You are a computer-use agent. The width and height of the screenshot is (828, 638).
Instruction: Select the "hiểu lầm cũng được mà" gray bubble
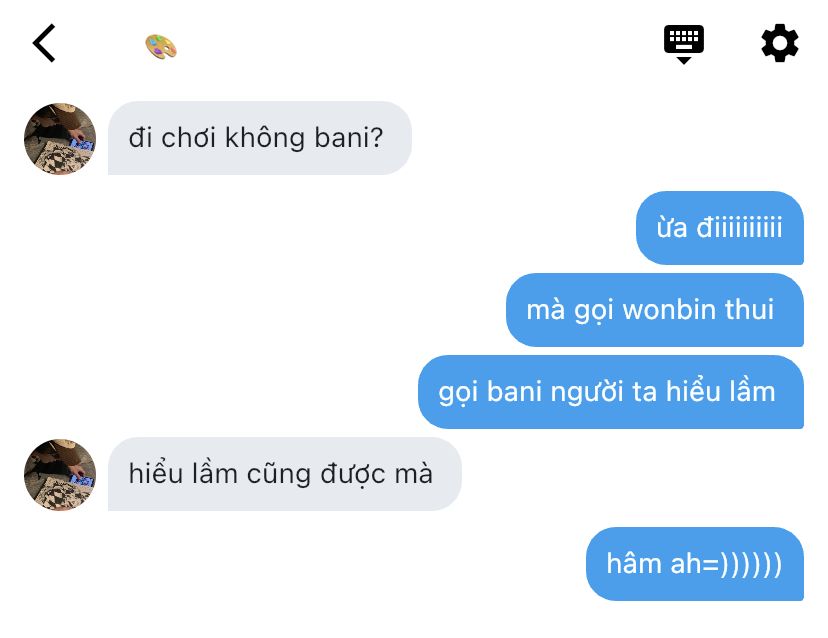pos(285,474)
